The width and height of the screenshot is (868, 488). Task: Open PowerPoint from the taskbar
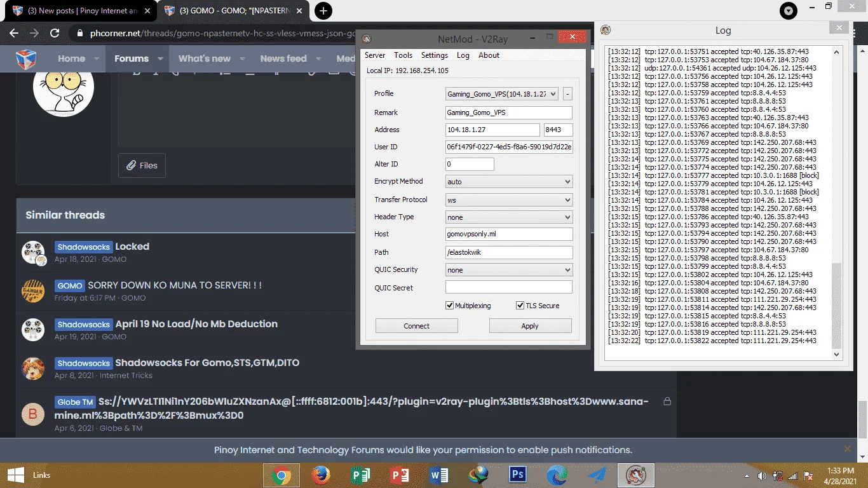click(400, 475)
